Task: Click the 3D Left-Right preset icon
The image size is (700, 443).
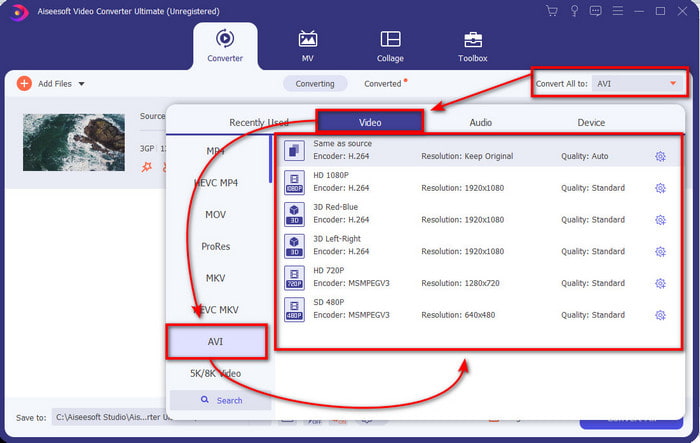Action: [294, 246]
